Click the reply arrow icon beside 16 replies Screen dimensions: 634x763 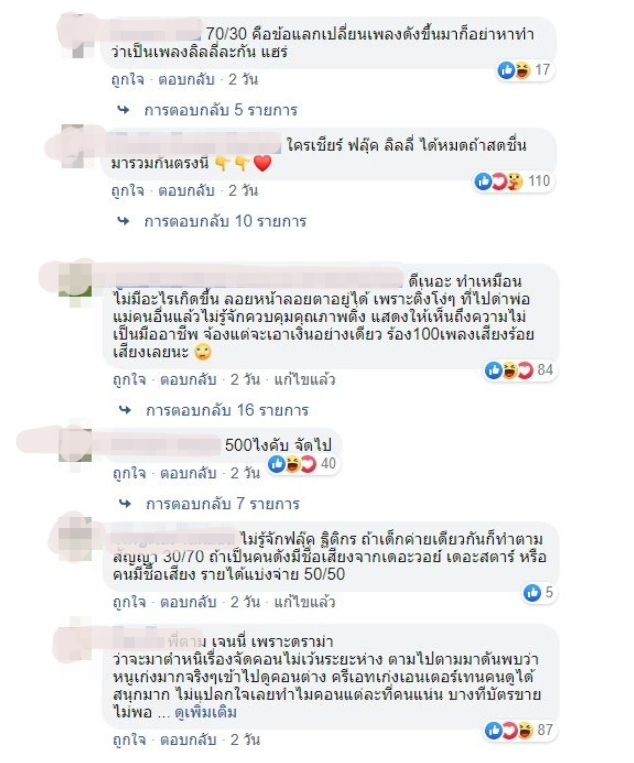[x=125, y=410]
